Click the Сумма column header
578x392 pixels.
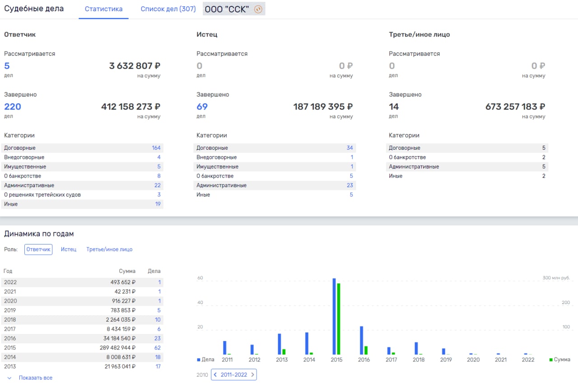pyautogui.click(x=127, y=271)
